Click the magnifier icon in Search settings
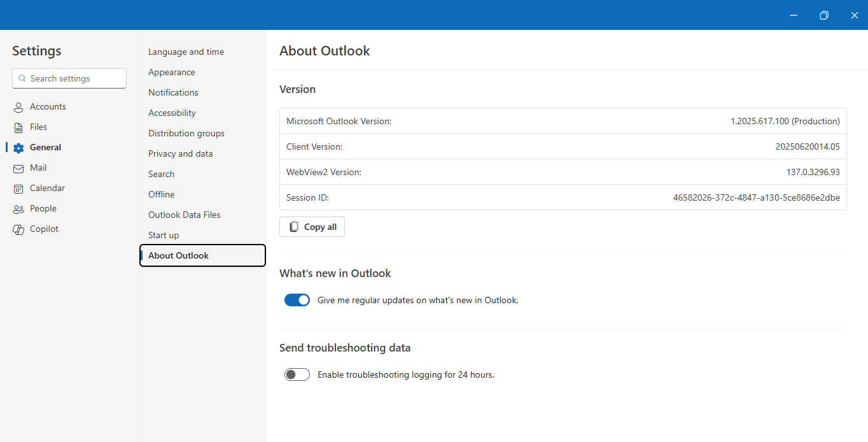 point(22,78)
